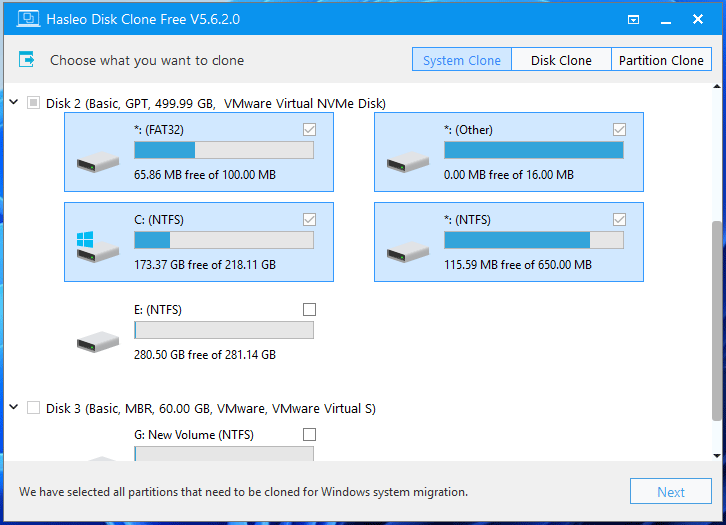The height and width of the screenshot is (525, 726).
Task: Click the E: NTFS drive icon
Action: coord(98,342)
